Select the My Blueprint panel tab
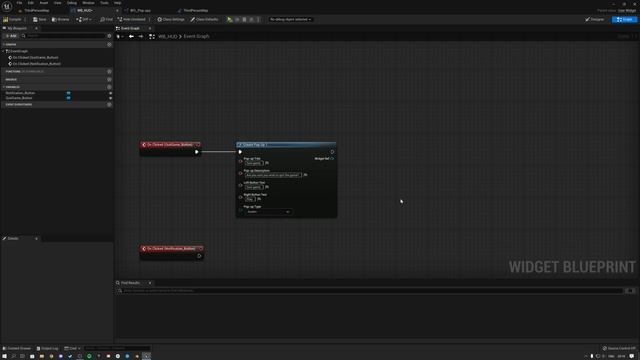This screenshot has height=360, width=640. (x=17, y=28)
